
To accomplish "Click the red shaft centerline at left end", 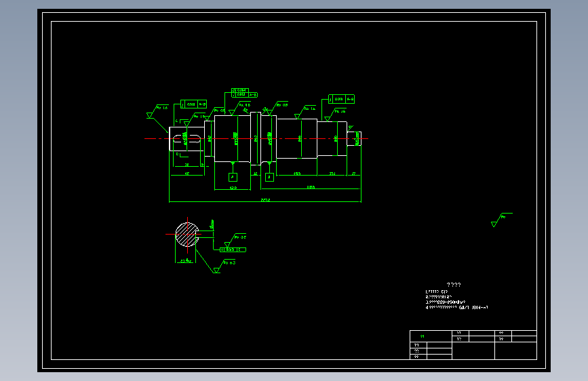I will click(157, 139).
